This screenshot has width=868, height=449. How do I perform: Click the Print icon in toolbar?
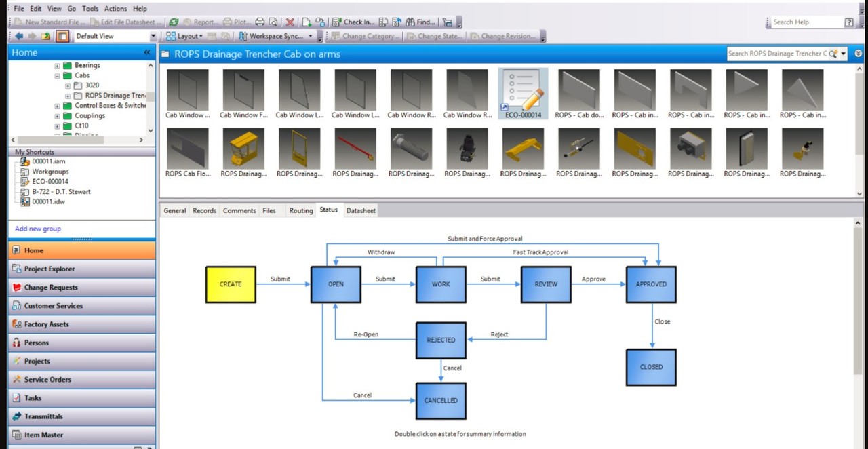[x=260, y=22]
